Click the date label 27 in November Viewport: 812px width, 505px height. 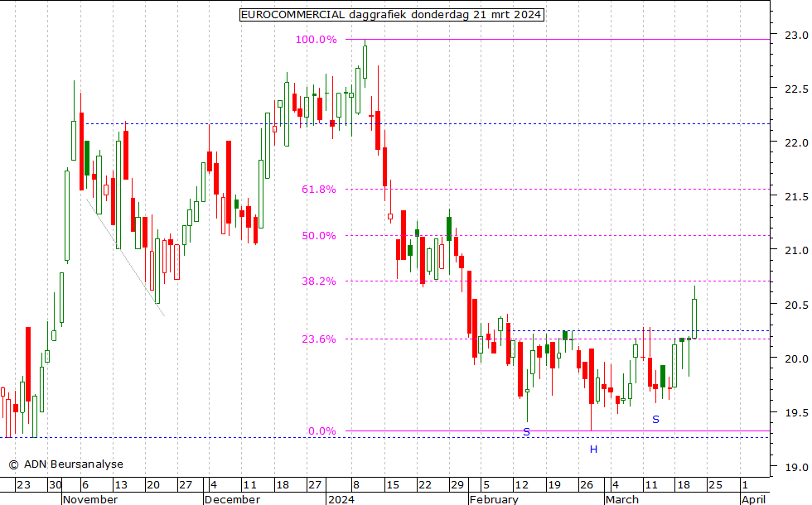[186, 485]
